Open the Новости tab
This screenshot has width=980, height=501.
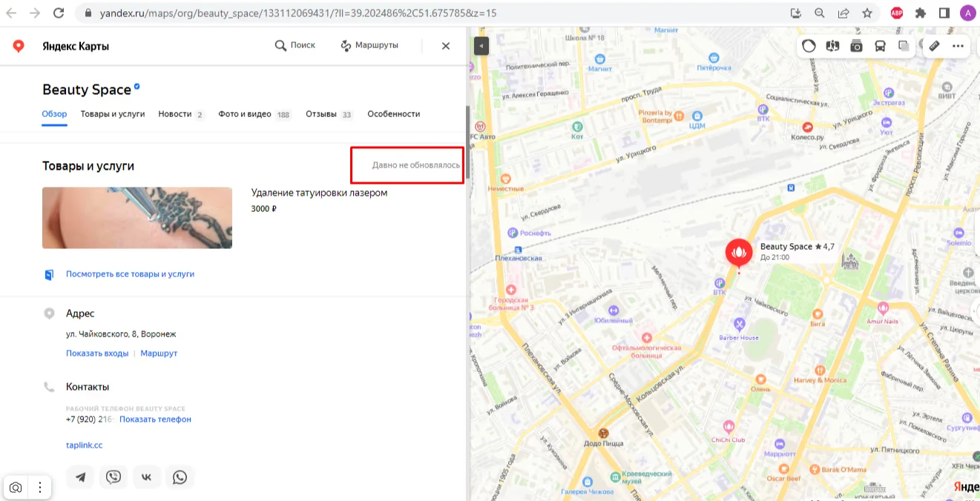point(181,114)
